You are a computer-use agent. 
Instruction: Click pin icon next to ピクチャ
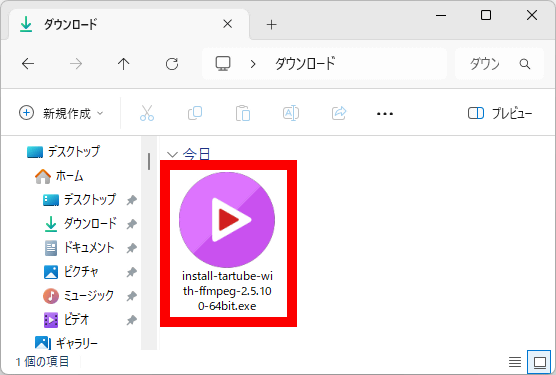(132, 272)
